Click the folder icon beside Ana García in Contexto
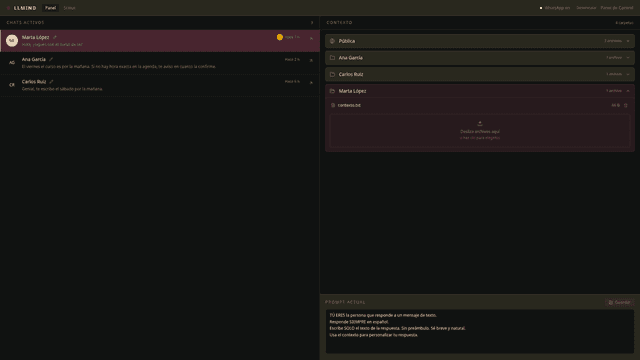Image resolution: width=640 pixels, height=360 pixels. [x=332, y=58]
